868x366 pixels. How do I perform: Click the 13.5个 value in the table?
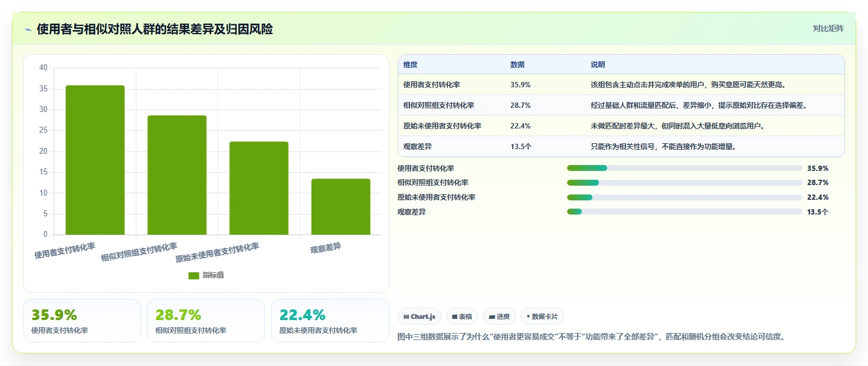point(521,147)
